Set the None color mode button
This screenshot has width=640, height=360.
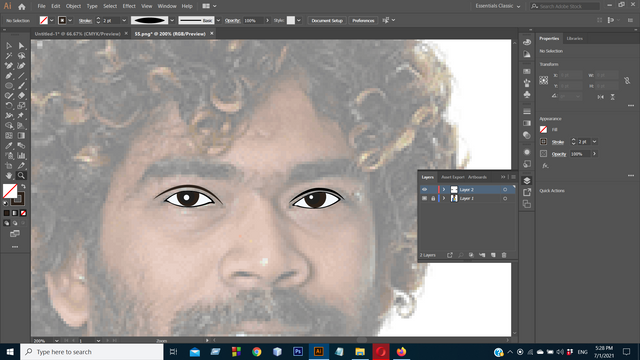(23, 213)
